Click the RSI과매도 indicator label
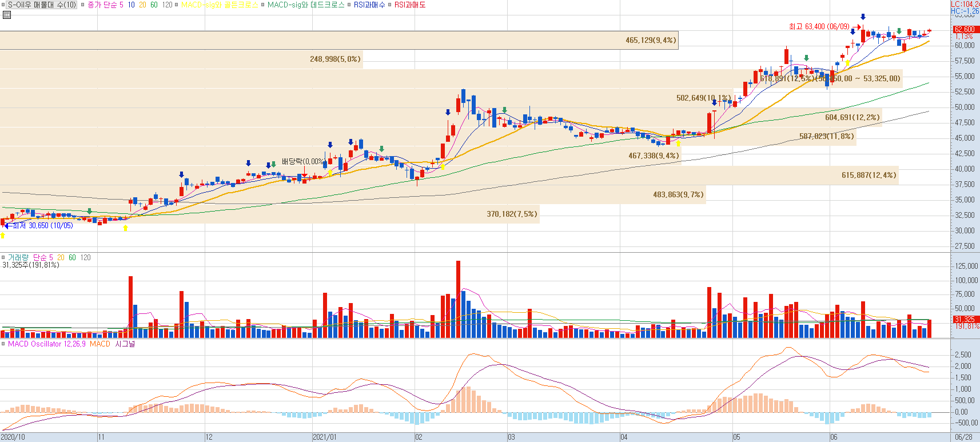The width and height of the screenshot is (980, 442). [x=410, y=5]
